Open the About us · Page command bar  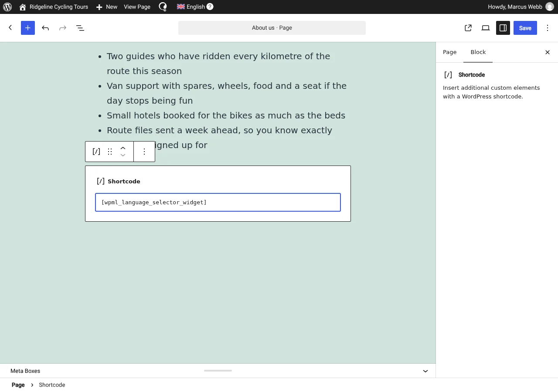click(x=272, y=28)
